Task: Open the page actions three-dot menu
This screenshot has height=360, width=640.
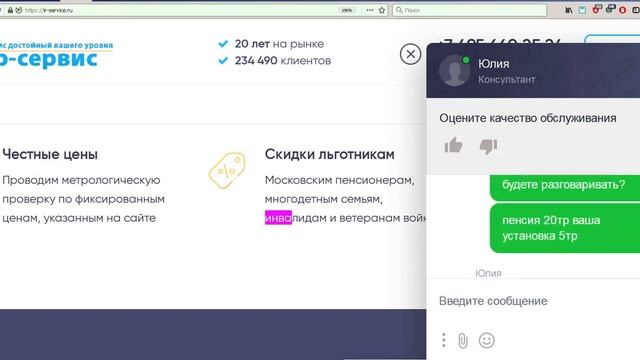Action: (370, 10)
